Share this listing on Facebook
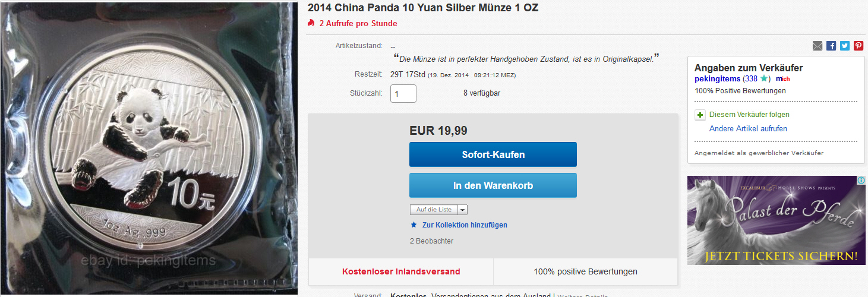Image resolution: width=868 pixels, height=297 pixels. [x=831, y=46]
